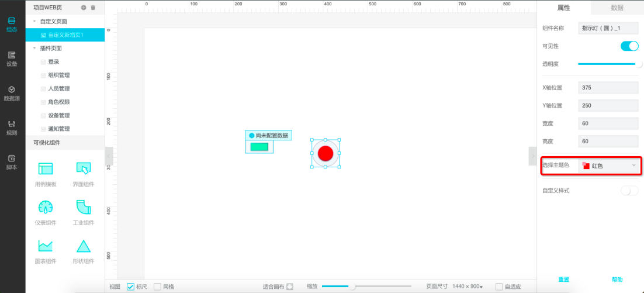Click the 组件名称 input field
This screenshot has height=293, width=644.
pyautogui.click(x=609, y=28)
